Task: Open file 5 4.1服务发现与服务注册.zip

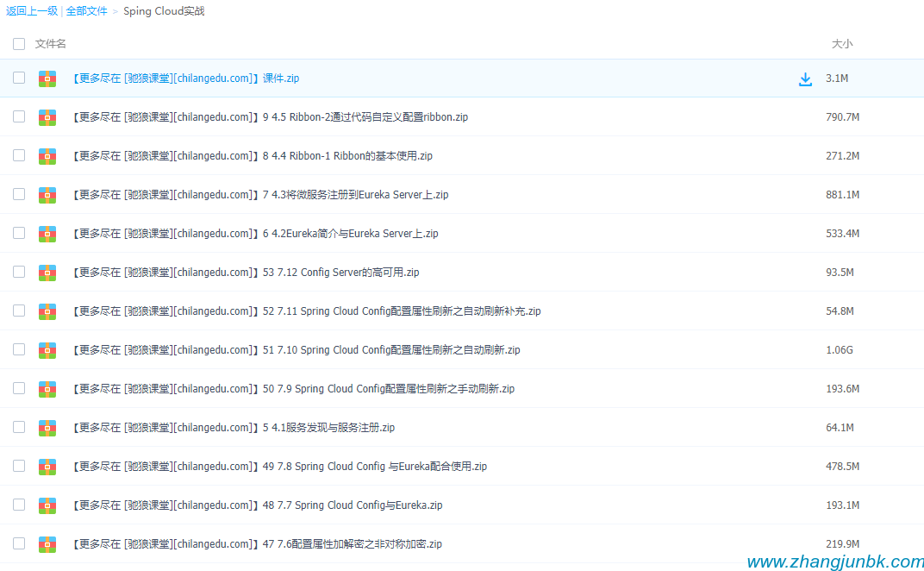Action: 234,428
